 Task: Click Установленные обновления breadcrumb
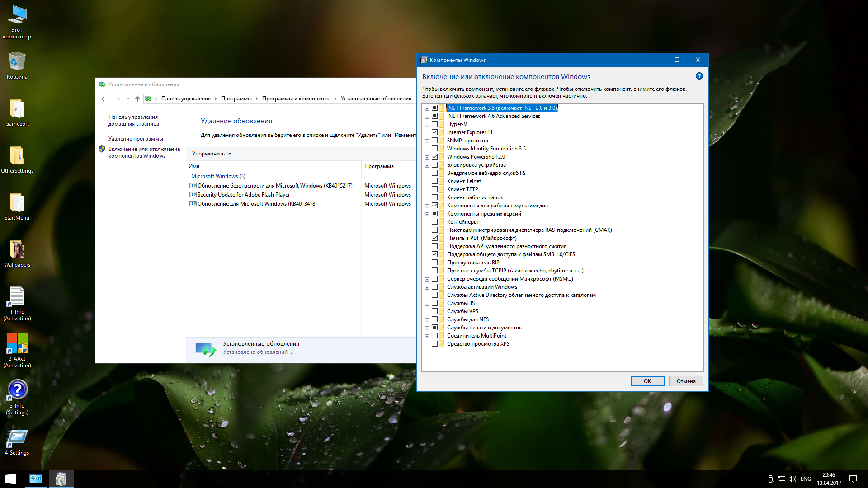376,99
